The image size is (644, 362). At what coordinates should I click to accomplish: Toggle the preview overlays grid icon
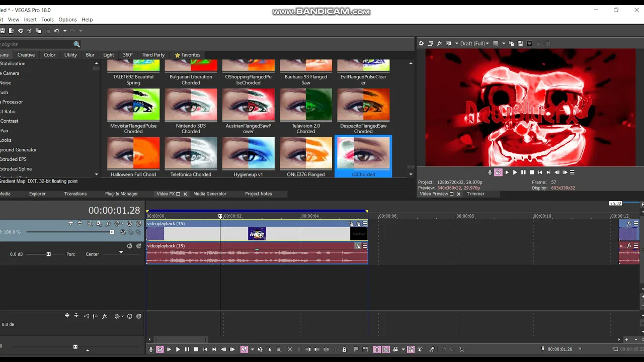(496, 43)
